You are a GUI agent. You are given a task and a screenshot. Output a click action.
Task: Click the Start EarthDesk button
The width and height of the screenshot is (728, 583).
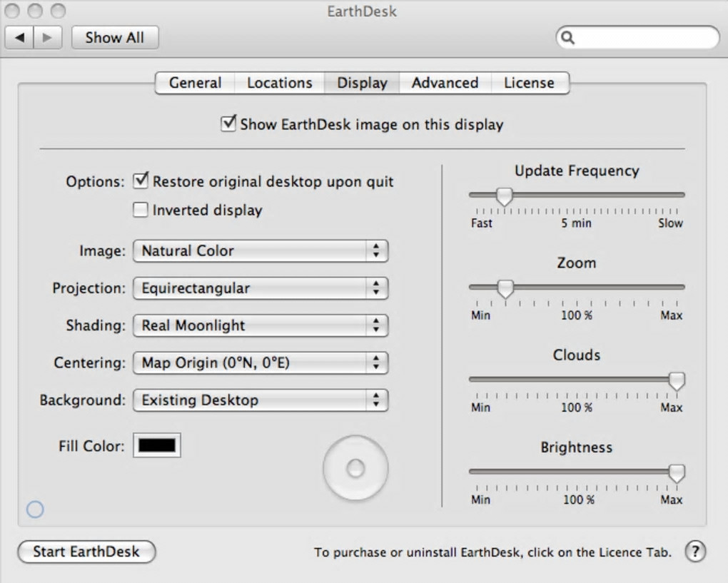point(86,552)
